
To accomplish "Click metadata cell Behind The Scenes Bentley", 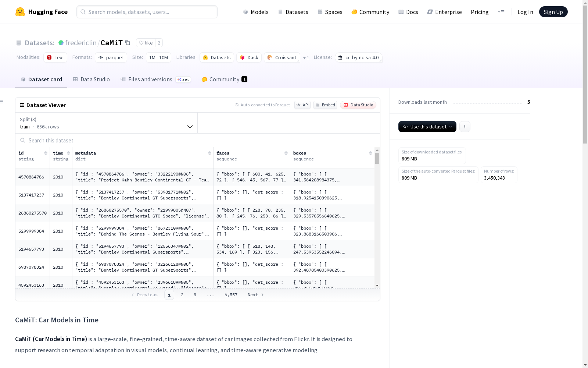I will (143, 231).
